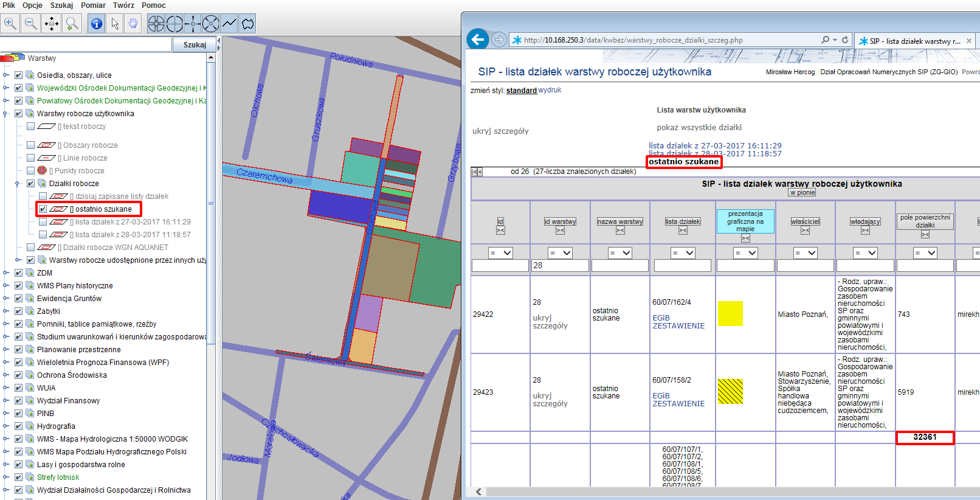
Task: Select the zoom in magnifier tool
Action: 10,24
